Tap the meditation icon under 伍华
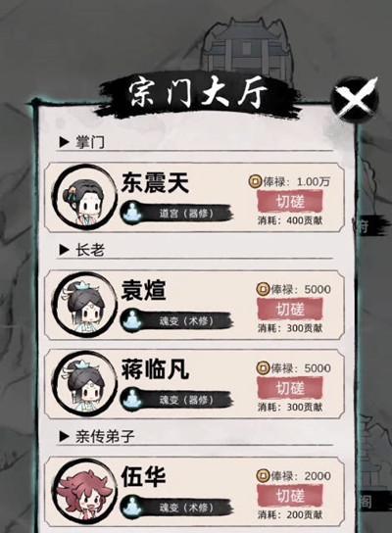This screenshot has height=533, width=392. (131, 507)
